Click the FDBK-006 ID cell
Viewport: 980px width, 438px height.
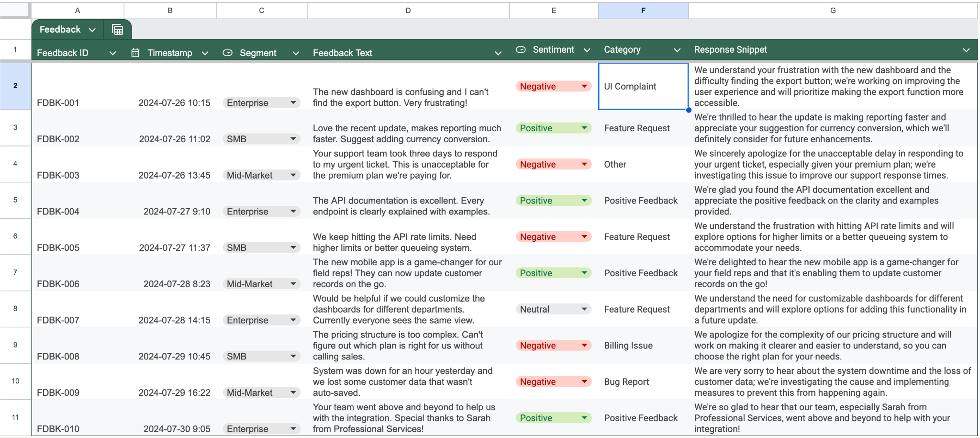pos(78,273)
